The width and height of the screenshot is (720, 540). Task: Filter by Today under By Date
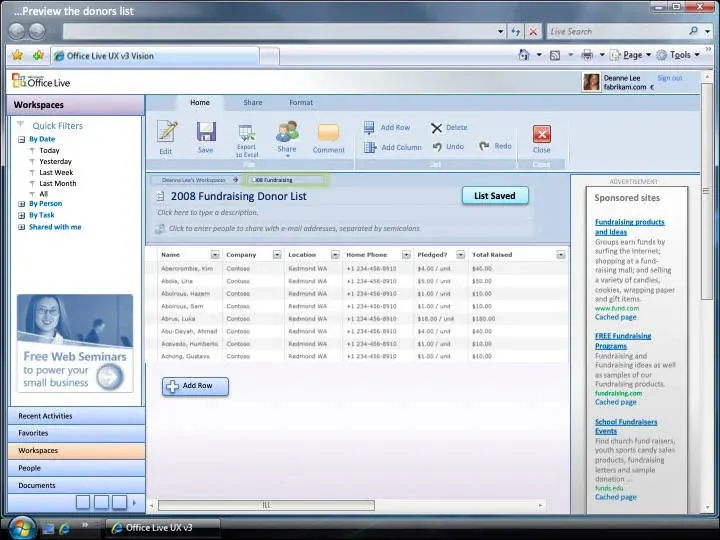[49, 151]
